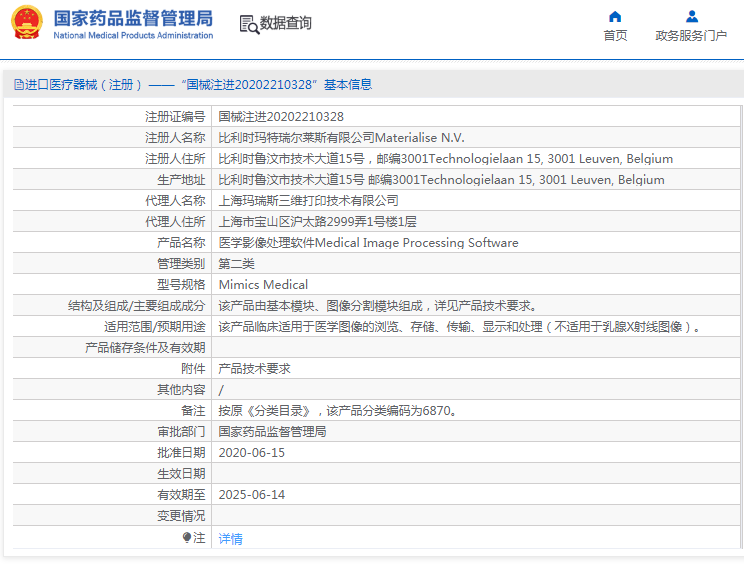The image size is (744, 568).
Task: Click the 批准日期 label
Action: (x=181, y=453)
